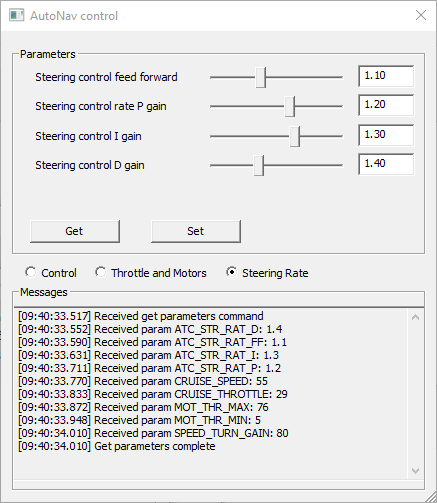Image resolution: width=437 pixels, height=503 pixels.
Task: Focus the feed forward value field 1.10
Action: (x=386, y=76)
